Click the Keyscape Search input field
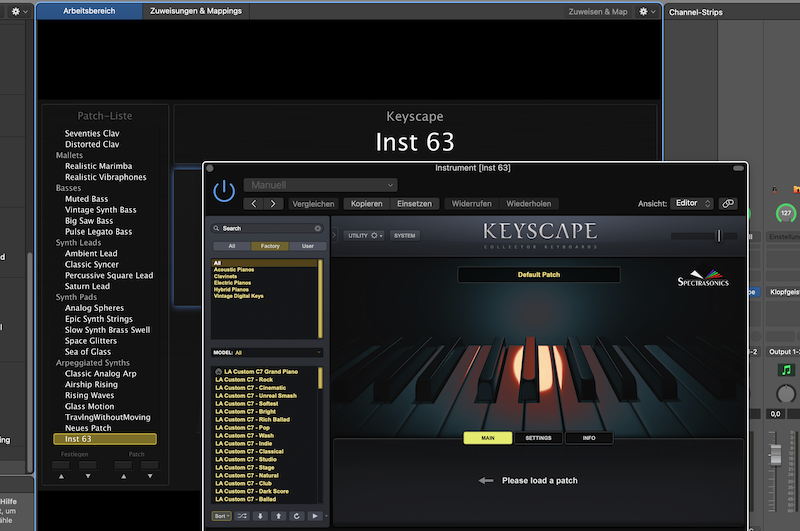The height and width of the screenshot is (531, 800). click(x=267, y=229)
